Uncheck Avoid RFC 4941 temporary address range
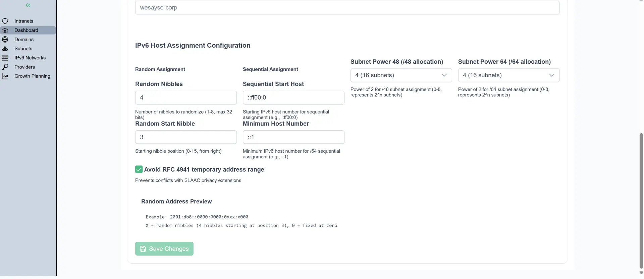The height and width of the screenshot is (279, 644). coord(139,170)
